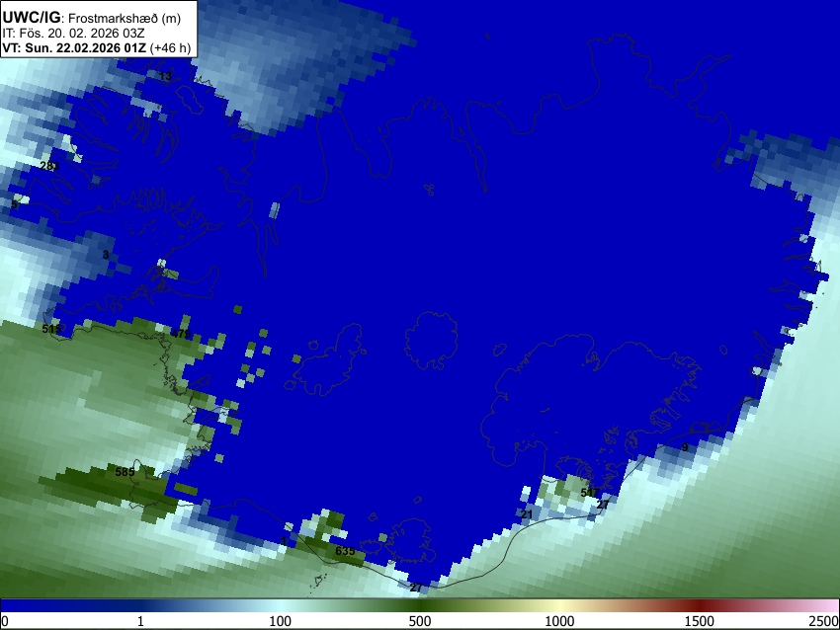Click map value 5 on the west coast
This screenshot has width=840, height=630.
point(14,204)
